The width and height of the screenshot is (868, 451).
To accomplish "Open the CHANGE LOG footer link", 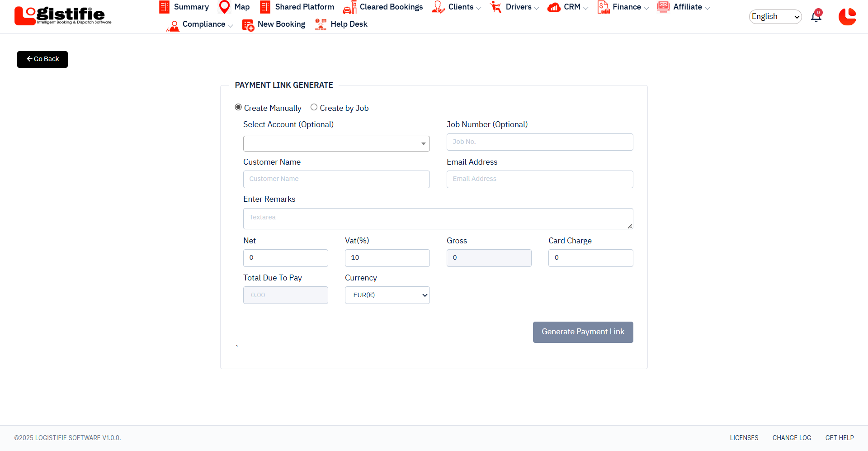I will [x=792, y=438].
